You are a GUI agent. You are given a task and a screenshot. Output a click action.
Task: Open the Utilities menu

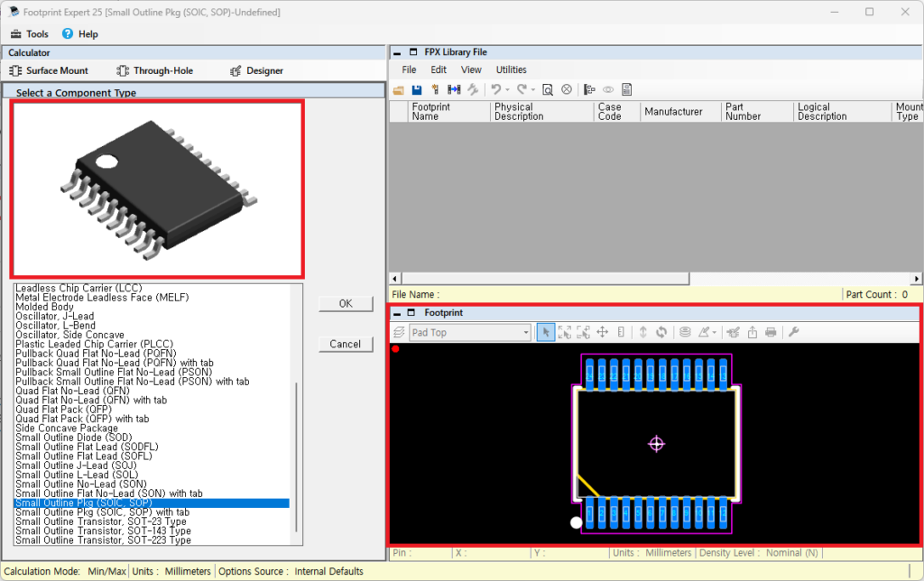511,69
